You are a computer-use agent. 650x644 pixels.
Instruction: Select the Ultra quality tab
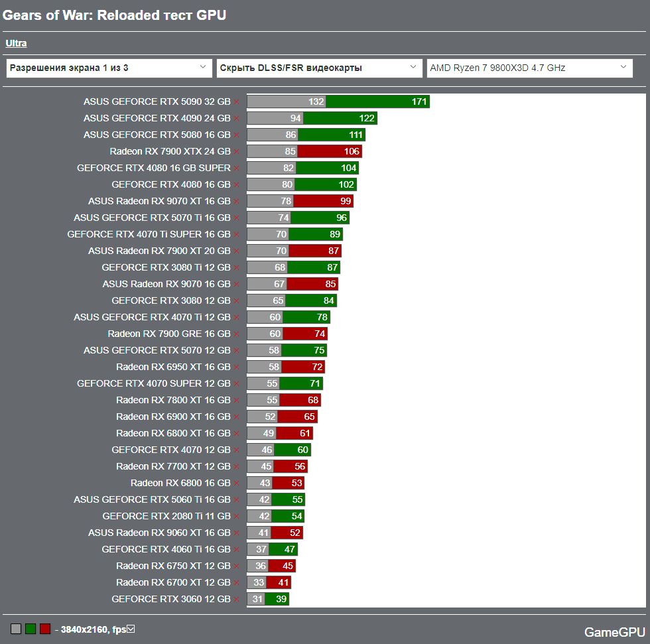(x=16, y=43)
